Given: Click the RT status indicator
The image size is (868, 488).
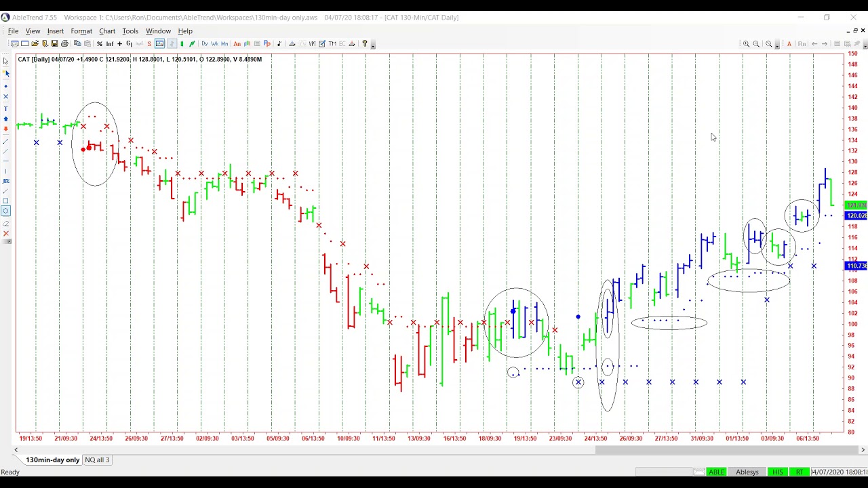Looking at the screenshot, I should (800, 472).
